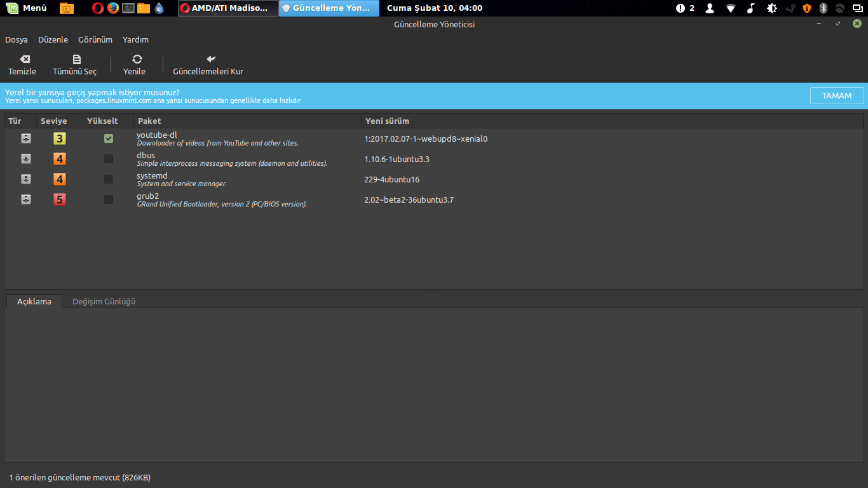Enable the systemd upgrade checkbox
Screen dimensions: 868x488
point(109,179)
